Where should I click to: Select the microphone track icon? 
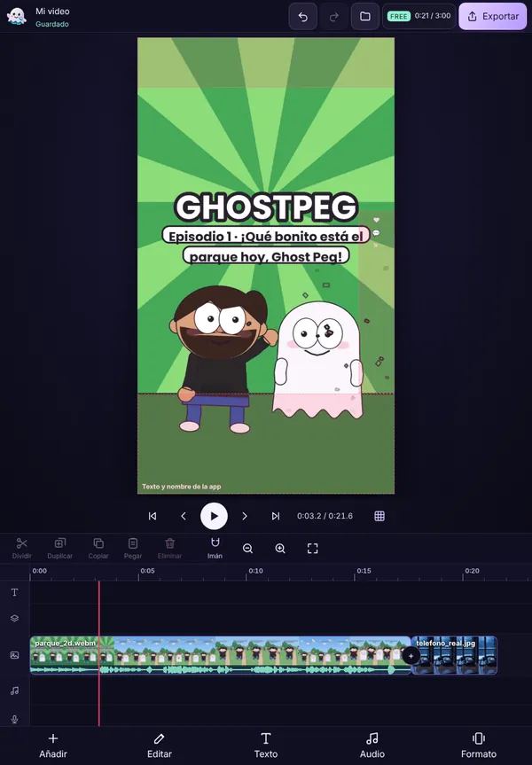[15, 719]
